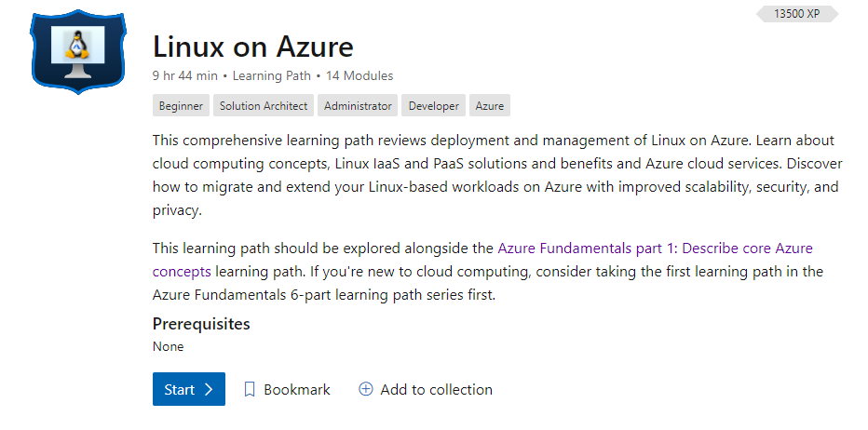Screen dimensions: 868x430
Task: Click the Prerequisites heading
Action: (201, 324)
